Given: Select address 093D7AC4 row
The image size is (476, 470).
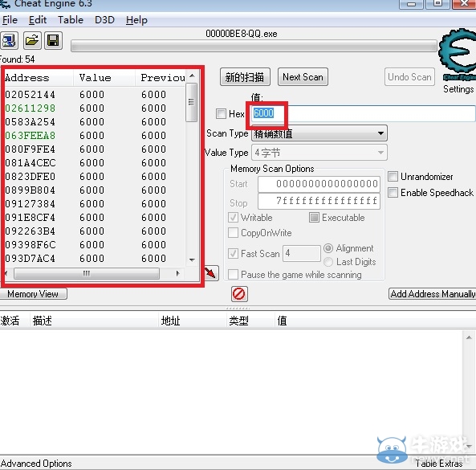Looking at the screenshot, I should coord(94,259).
